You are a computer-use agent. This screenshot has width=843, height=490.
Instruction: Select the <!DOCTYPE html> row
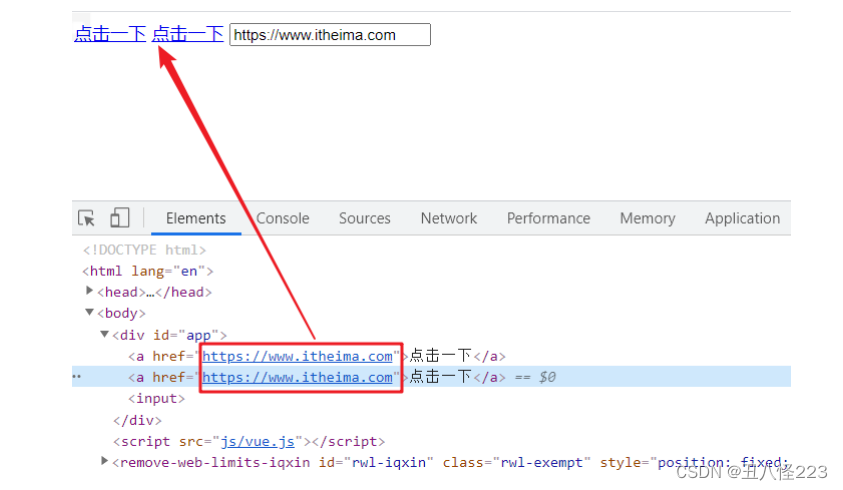point(144,250)
